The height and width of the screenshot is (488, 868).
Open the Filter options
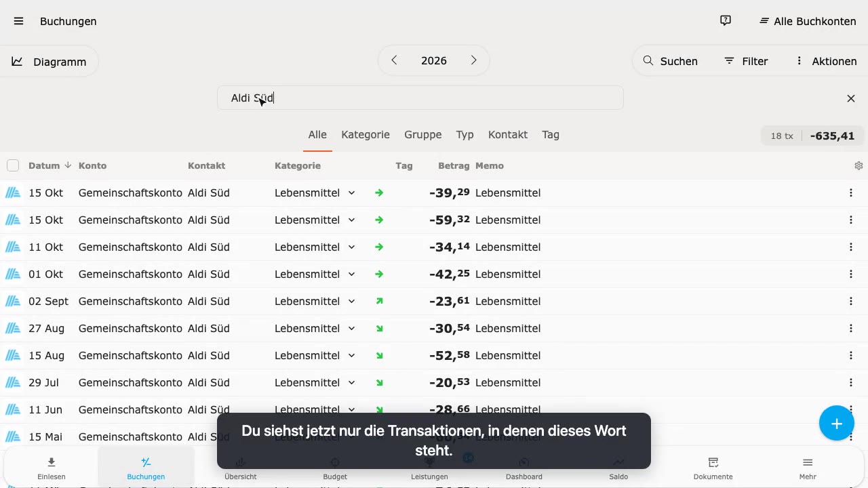click(x=746, y=61)
